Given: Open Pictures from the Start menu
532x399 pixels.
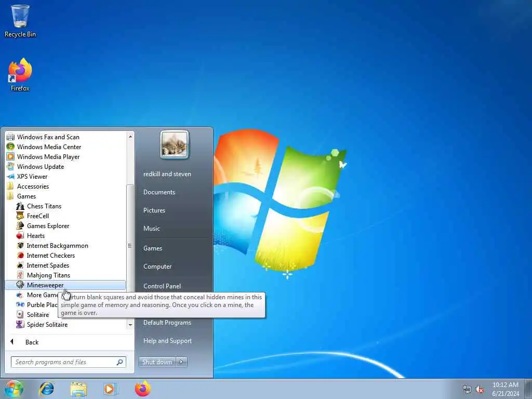Looking at the screenshot, I should click(x=154, y=210).
